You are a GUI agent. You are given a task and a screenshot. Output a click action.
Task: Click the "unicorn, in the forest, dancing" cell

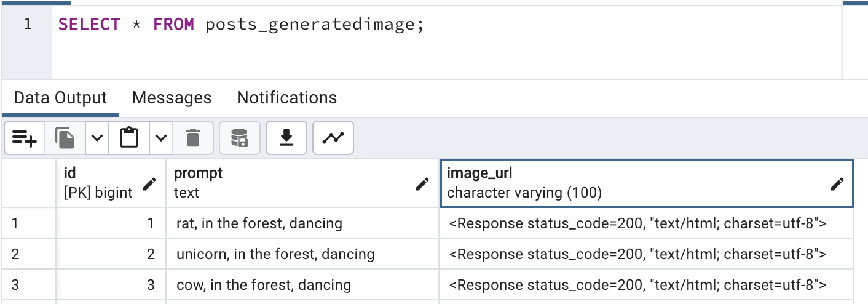pyautogui.click(x=275, y=254)
